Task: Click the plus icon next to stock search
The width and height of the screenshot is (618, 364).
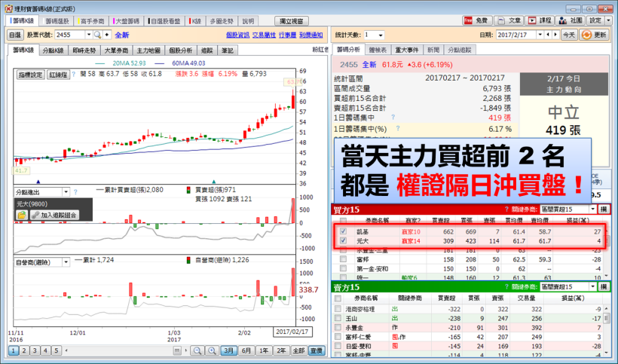Action: (x=107, y=35)
